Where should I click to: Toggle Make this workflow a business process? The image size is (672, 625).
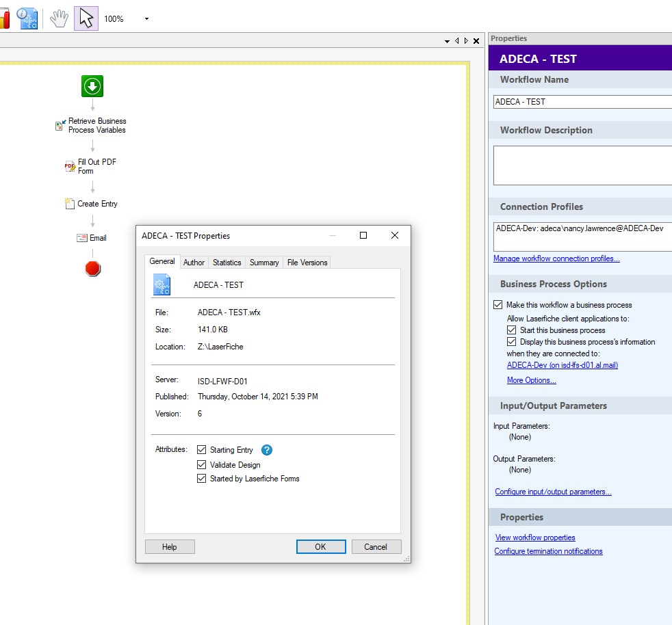[498, 305]
